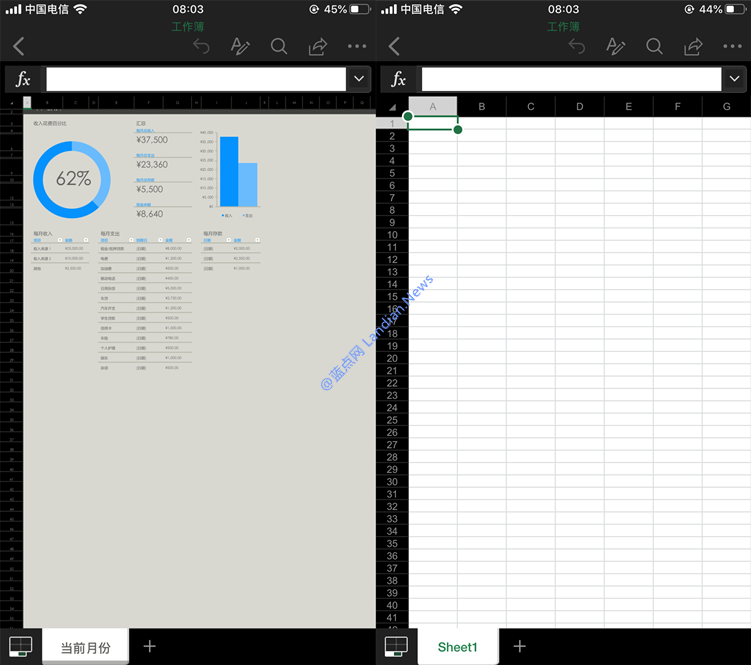The height and width of the screenshot is (665, 751).
Task: Tap the 62% donut chart
Action: click(x=72, y=179)
